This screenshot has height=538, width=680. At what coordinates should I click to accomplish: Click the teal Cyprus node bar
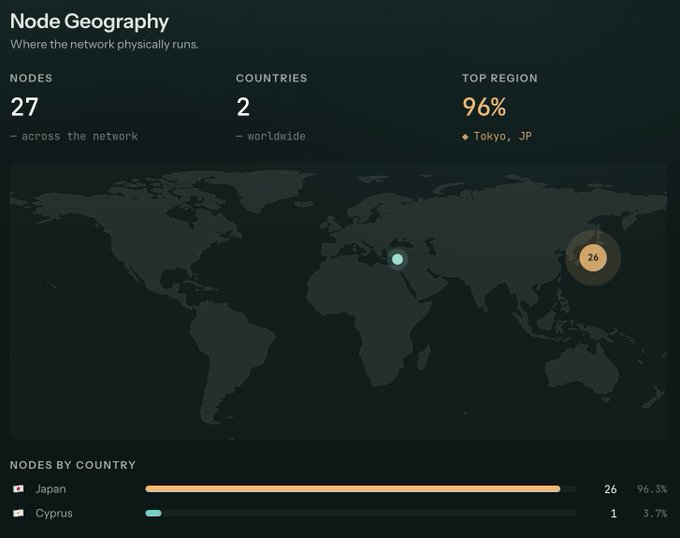[154, 513]
